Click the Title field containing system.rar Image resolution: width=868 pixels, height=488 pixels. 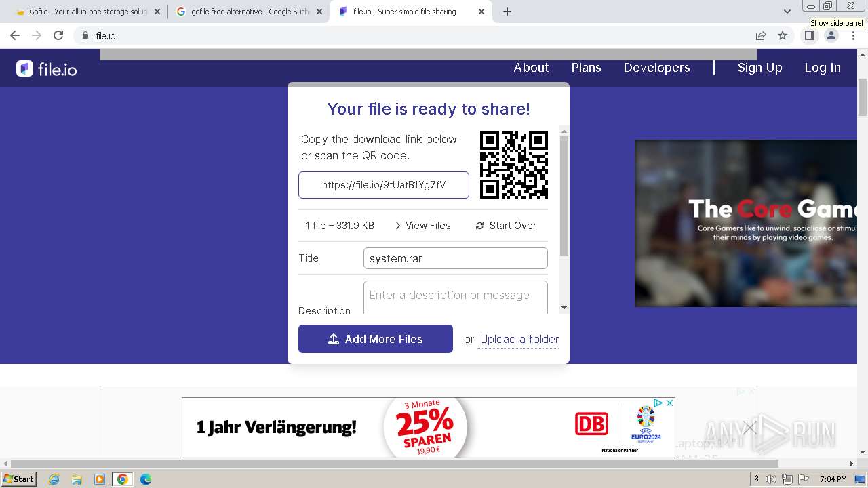456,258
